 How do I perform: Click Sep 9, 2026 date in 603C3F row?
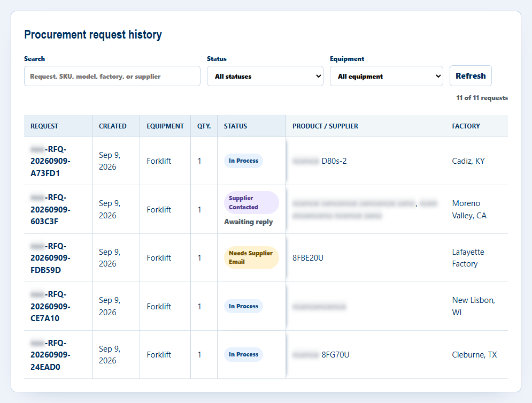110,209
